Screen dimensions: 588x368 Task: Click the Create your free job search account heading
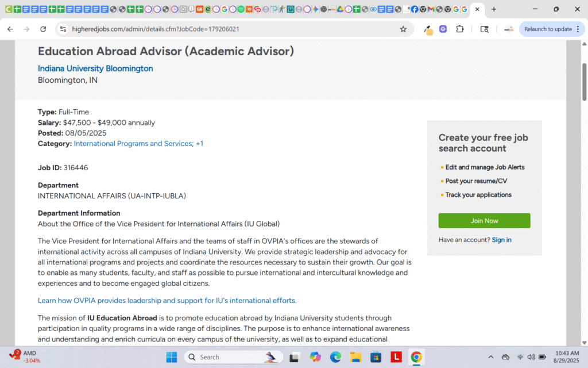(483, 143)
